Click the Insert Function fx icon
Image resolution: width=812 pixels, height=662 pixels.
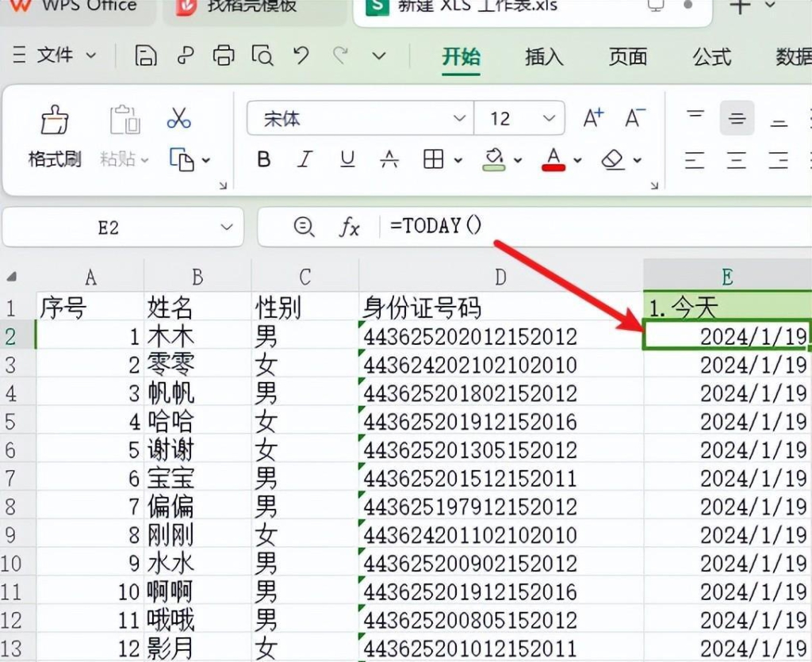pos(350,226)
